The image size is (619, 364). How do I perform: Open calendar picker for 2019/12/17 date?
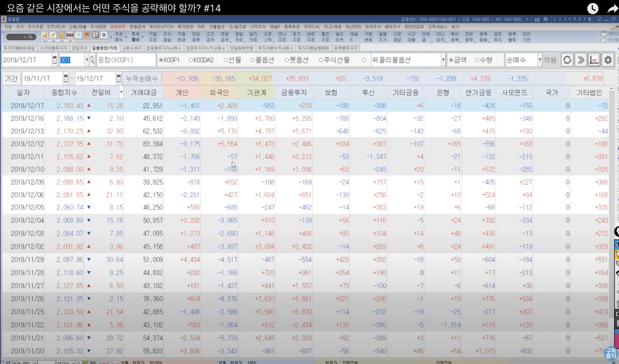pos(55,60)
